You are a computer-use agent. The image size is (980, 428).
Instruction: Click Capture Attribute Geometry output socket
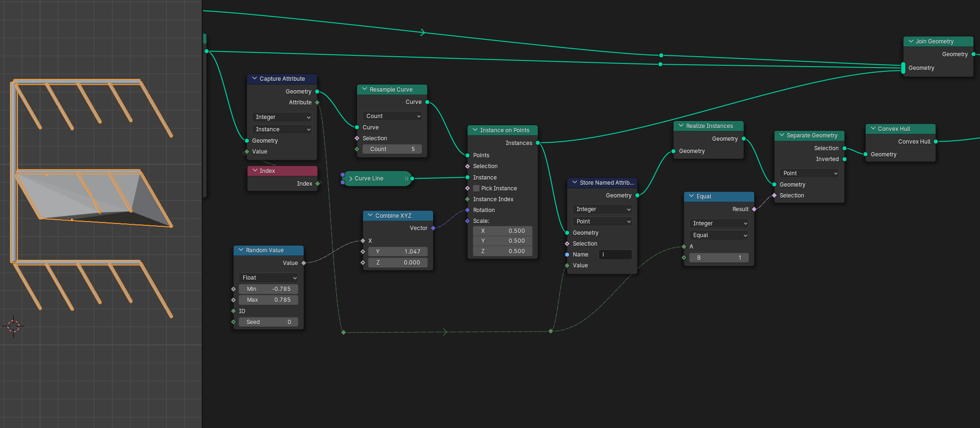point(317,92)
